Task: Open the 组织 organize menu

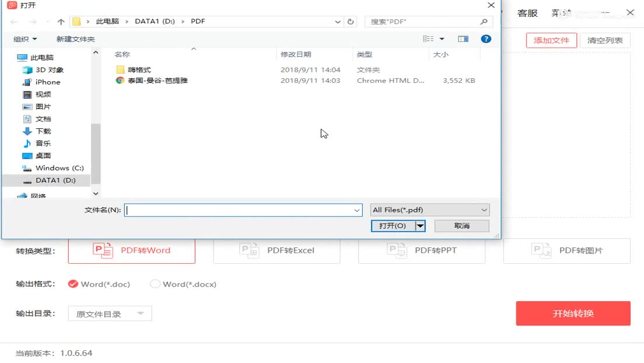Action: [24, 39]
